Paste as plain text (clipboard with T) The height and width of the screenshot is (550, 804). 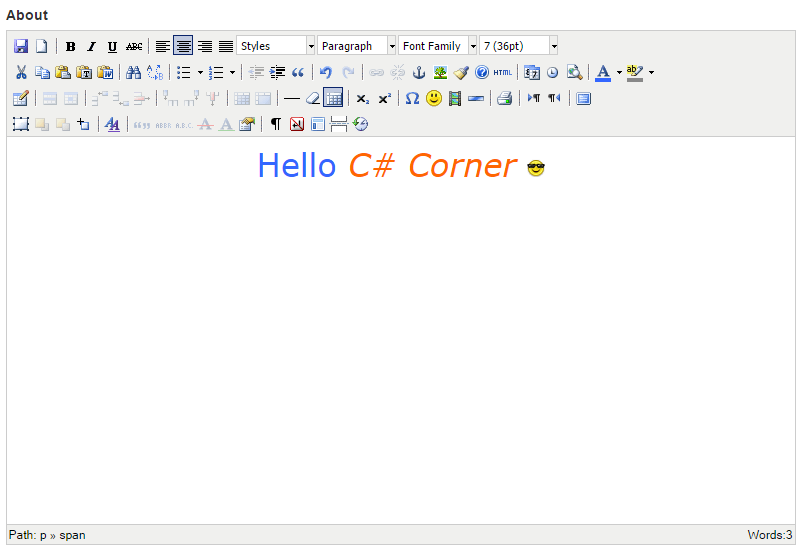[x=84, y=72]
